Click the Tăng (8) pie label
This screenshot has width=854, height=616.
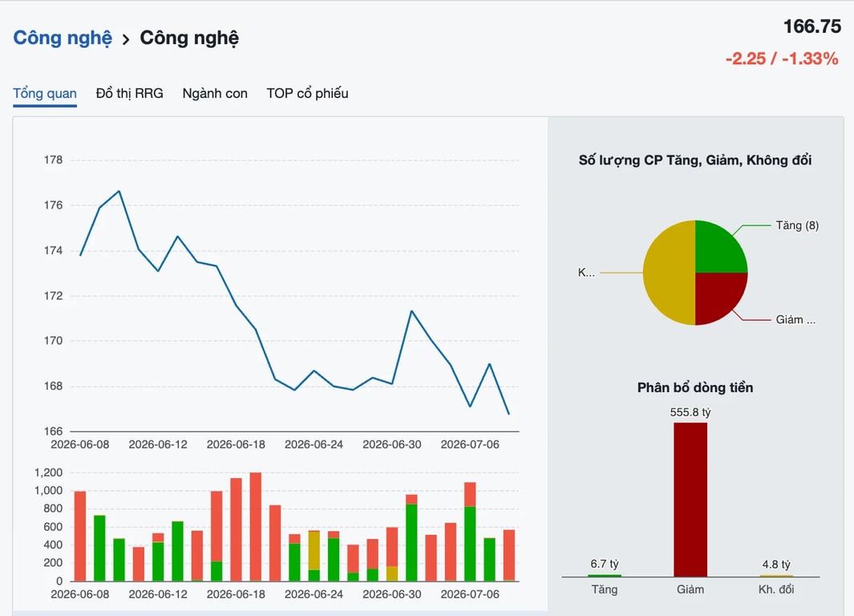797,225
